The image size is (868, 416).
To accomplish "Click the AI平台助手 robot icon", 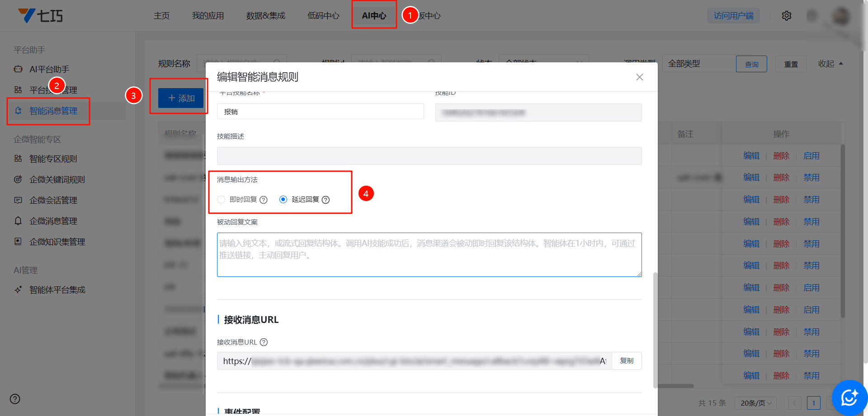I will pos(18,69).
